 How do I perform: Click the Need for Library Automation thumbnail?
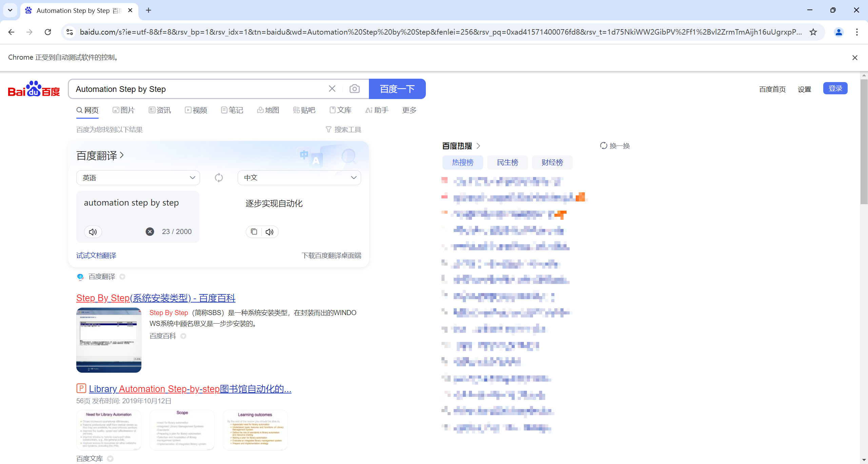[x=108, y=430]
